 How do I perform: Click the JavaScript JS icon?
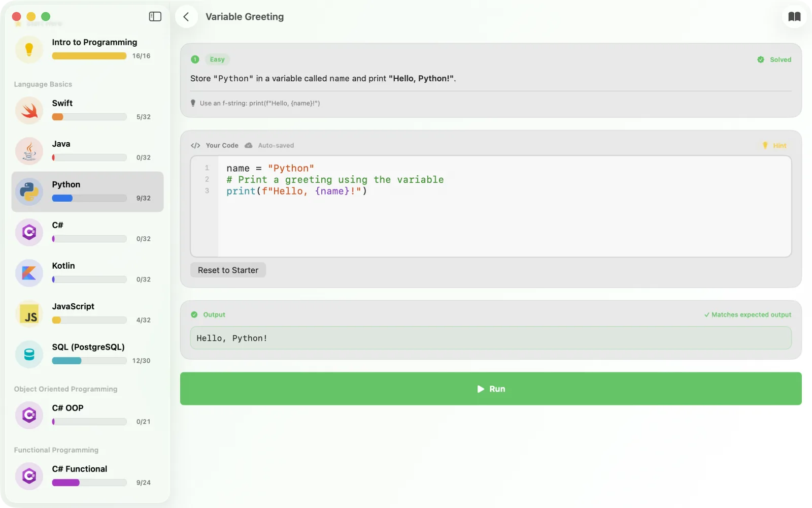coord(29,313)
